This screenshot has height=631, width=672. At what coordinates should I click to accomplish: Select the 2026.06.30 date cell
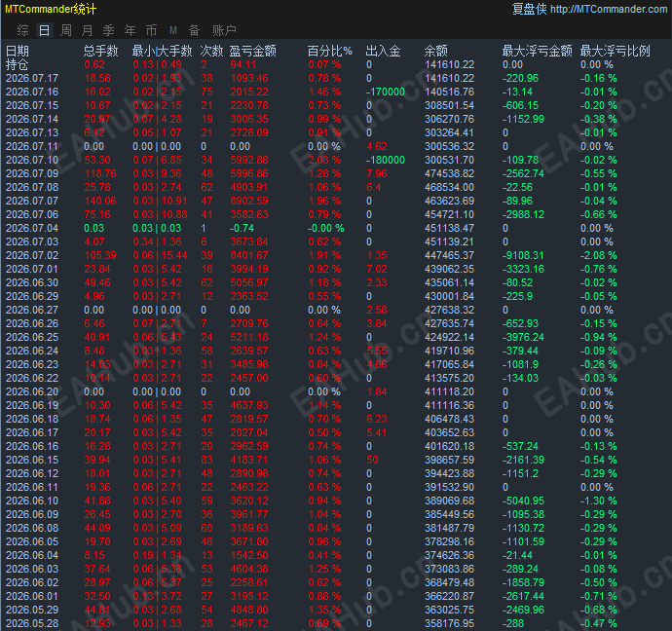tap(32, 282)
